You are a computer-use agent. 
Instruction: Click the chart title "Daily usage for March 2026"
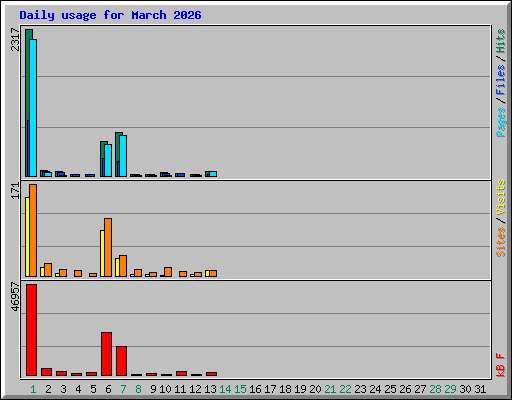[x=110, y=15]
